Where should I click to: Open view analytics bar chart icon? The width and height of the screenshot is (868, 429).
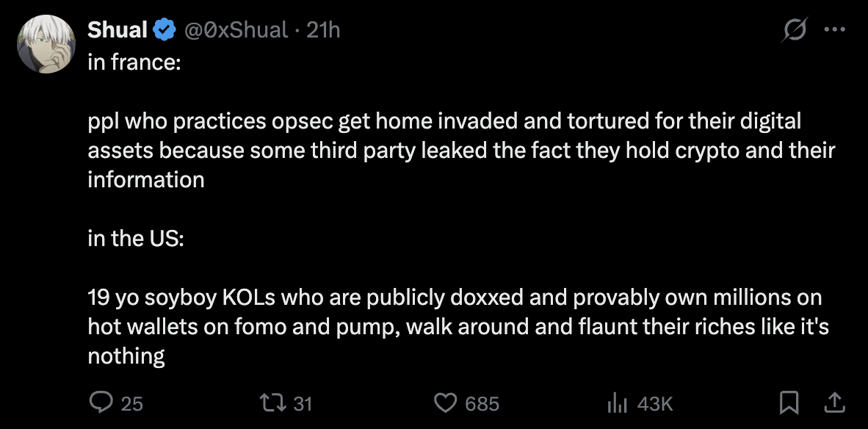(617, 403)
